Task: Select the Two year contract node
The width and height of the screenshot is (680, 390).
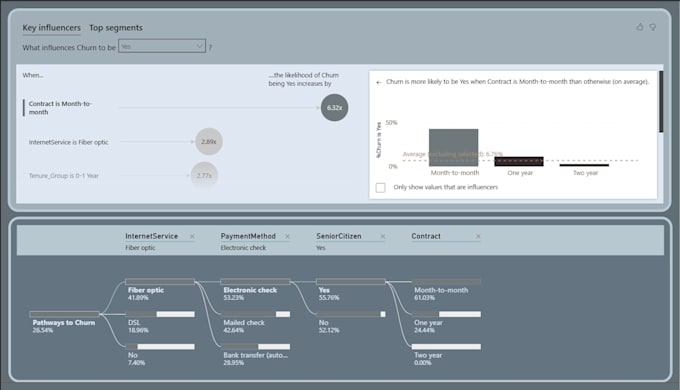Action: point(446,347)
